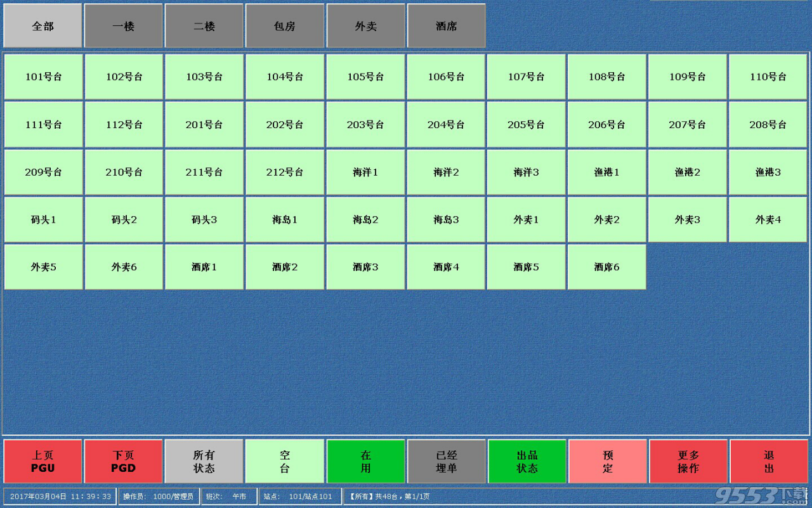Open the 外卖 tab

(x=366, y=26)
